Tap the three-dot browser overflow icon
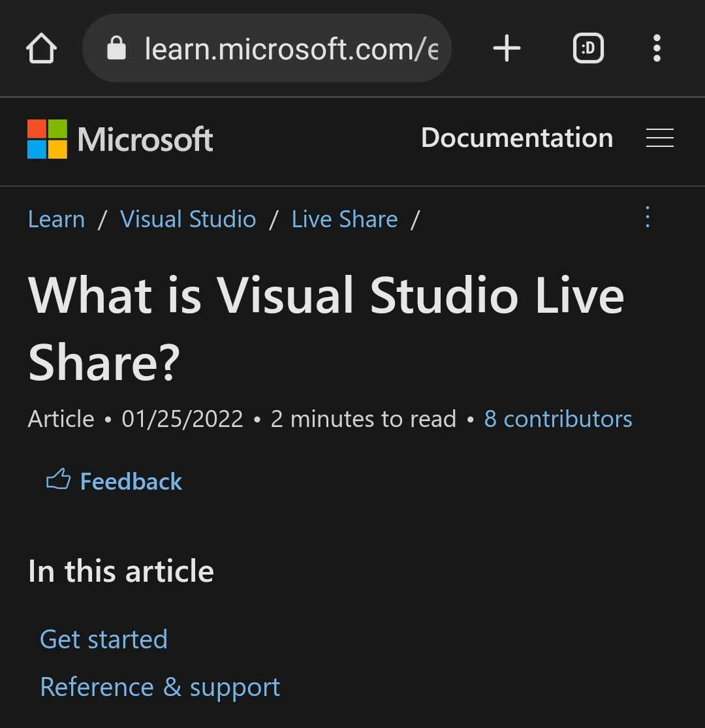The height and width of the screenshot is (728, 705). [x=657, y=48]
